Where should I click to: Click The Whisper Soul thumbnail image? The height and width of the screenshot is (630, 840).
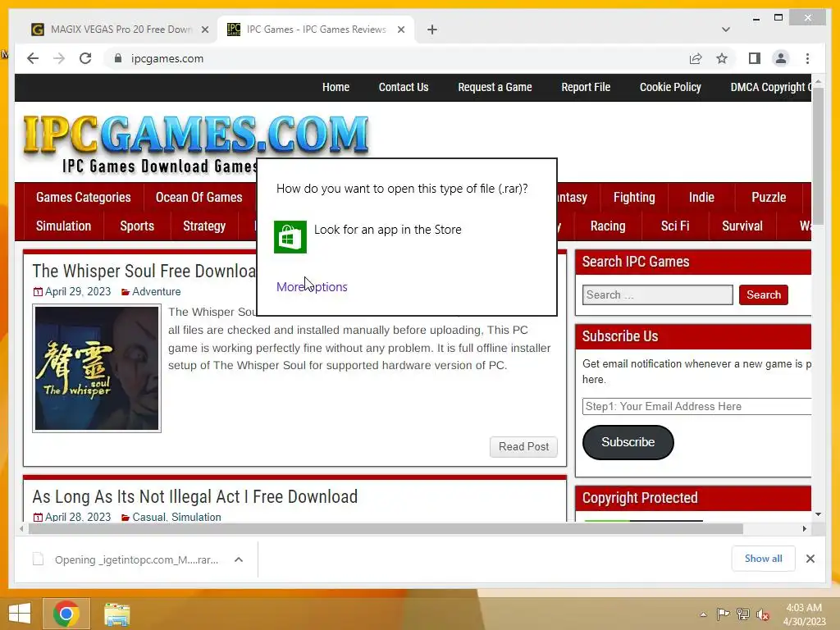(97, 368)
